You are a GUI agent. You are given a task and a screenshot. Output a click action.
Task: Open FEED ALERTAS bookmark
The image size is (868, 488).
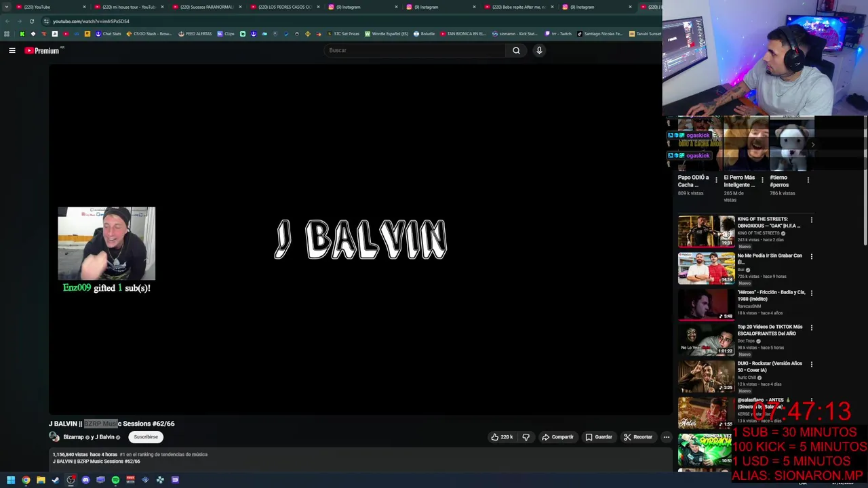195,34
